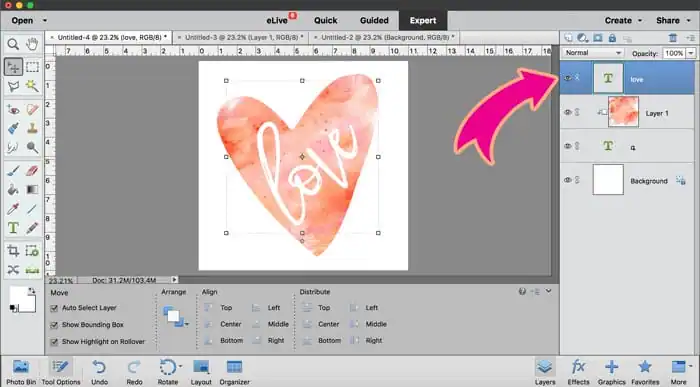700x387 pixels.
Task: Switch to Guided edit mode
Action: point(374,21)
